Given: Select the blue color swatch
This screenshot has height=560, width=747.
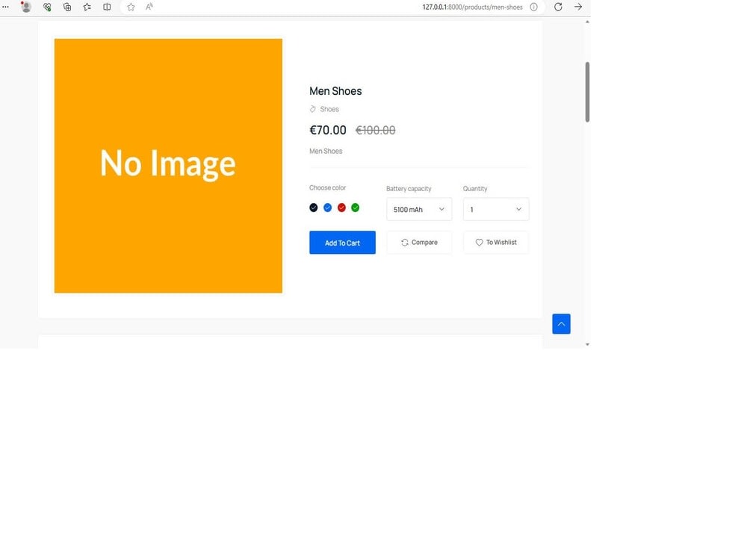Looking at the screenshot, I should pos(327,208).
